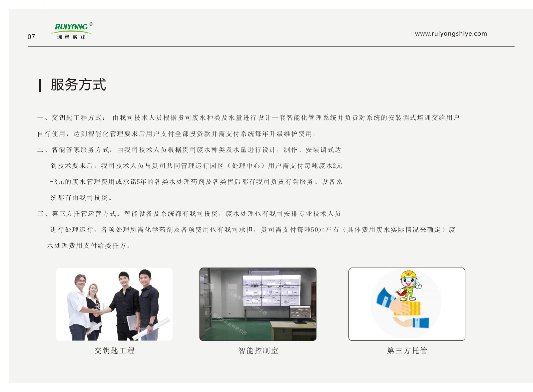Screen dimensions: 533x392
Task: Click the RUIYONG company logo
Action: (72, 31)
